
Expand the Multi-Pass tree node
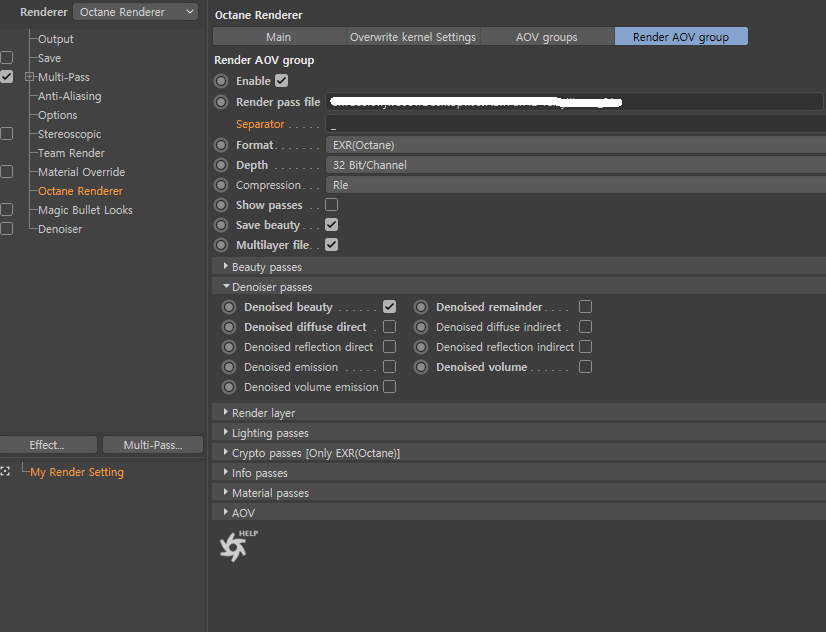tap(30, 77)
